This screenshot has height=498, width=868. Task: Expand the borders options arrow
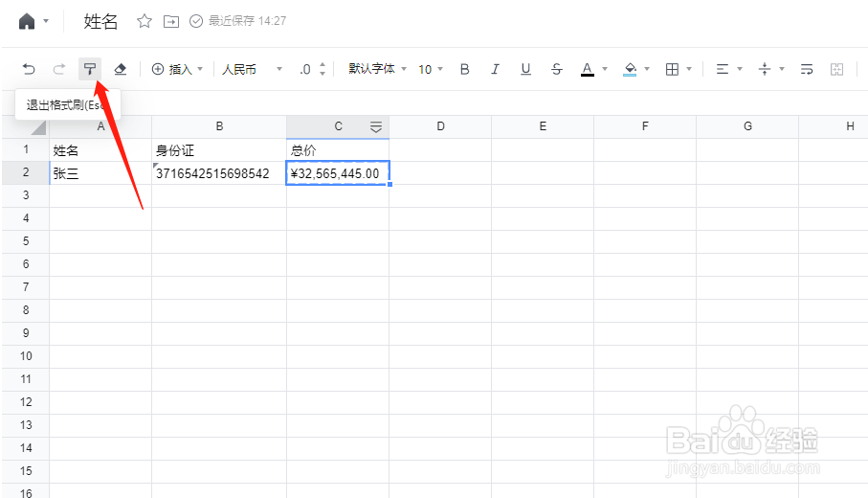[689, 69]
